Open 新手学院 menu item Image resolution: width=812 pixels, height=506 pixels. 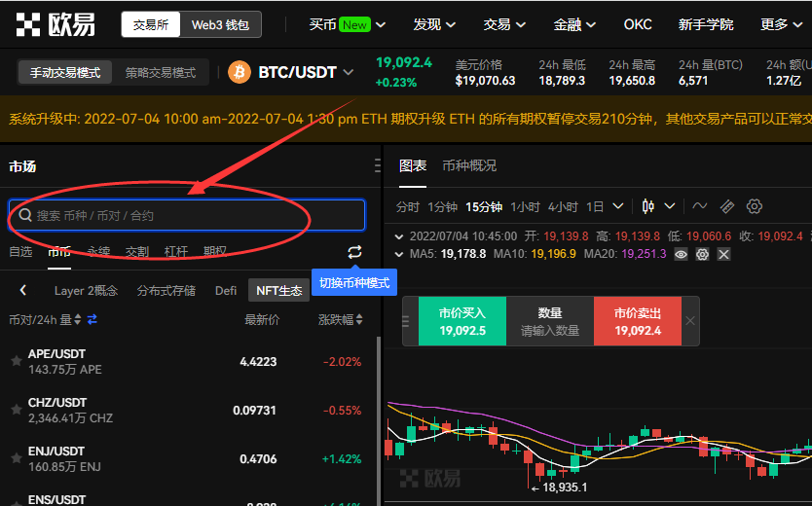(x=706, y=24)
